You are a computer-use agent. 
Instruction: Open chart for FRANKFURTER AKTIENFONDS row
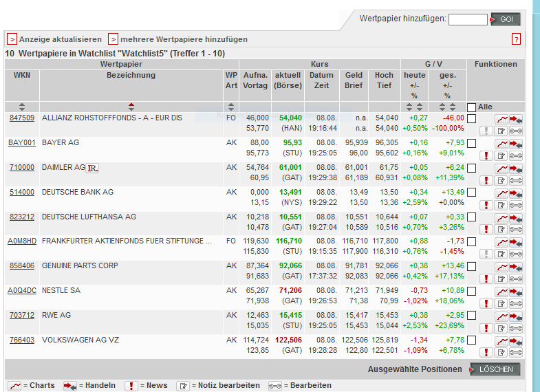pyautogui.click(x=501, y=242)
